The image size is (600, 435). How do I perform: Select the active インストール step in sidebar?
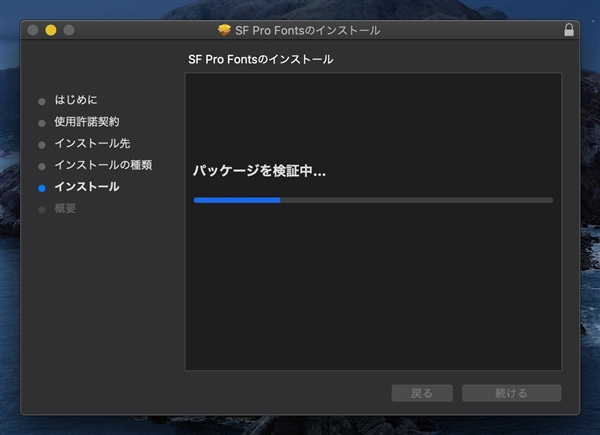(x=87, y=187)
